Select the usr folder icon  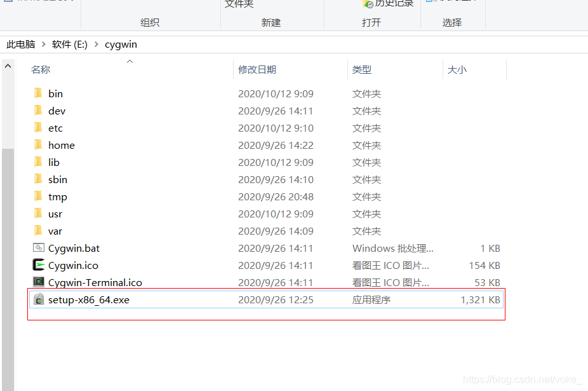38,214
